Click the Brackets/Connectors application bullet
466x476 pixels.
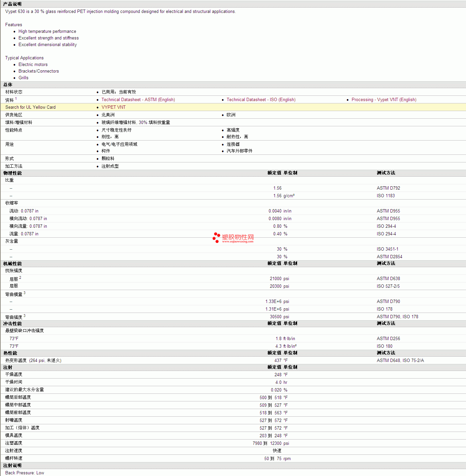[39, 71]
